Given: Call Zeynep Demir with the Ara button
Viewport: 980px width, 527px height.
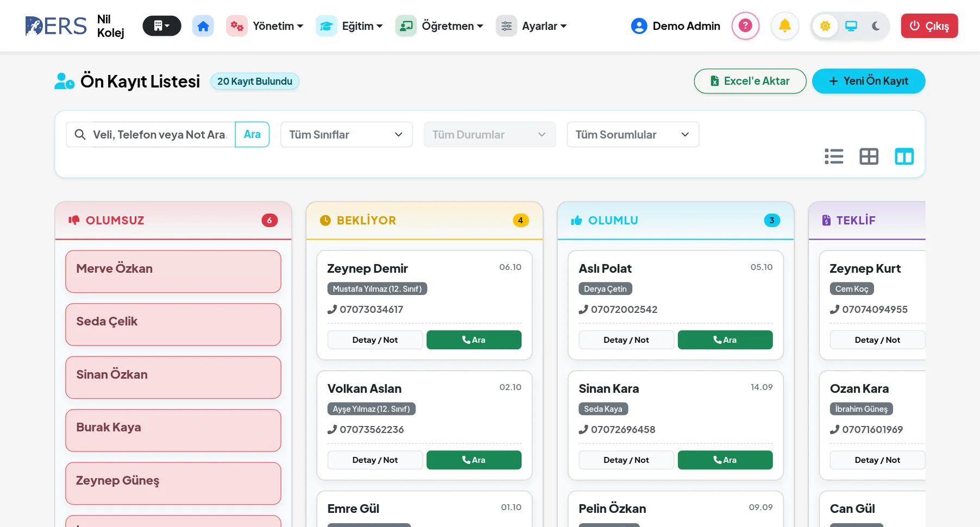Looking at the screenshot, I should click(x=474, y=340).
